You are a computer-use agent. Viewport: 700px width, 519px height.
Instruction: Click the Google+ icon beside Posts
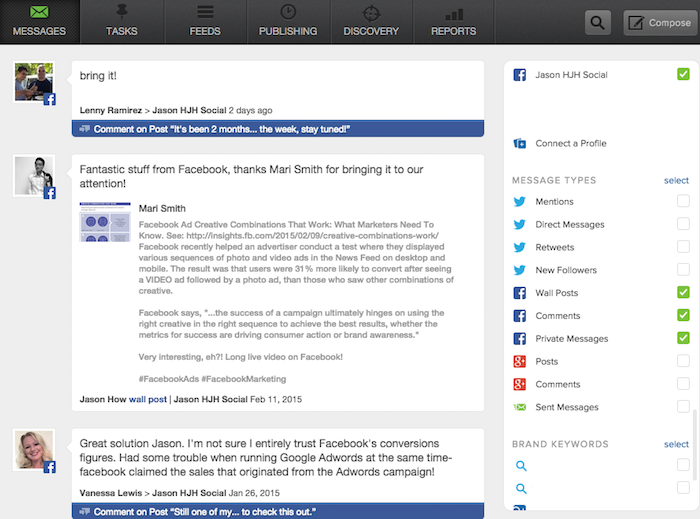point(520,361)
